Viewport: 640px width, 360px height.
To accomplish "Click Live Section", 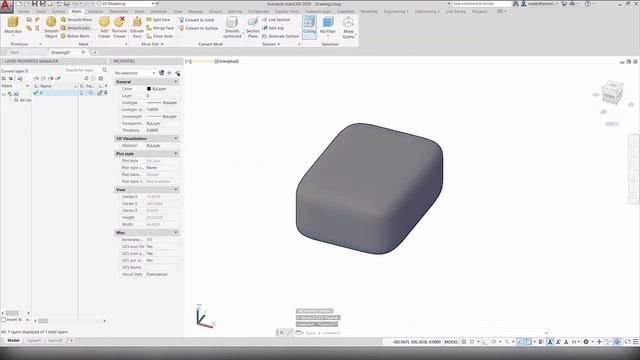I will [276, 20].
